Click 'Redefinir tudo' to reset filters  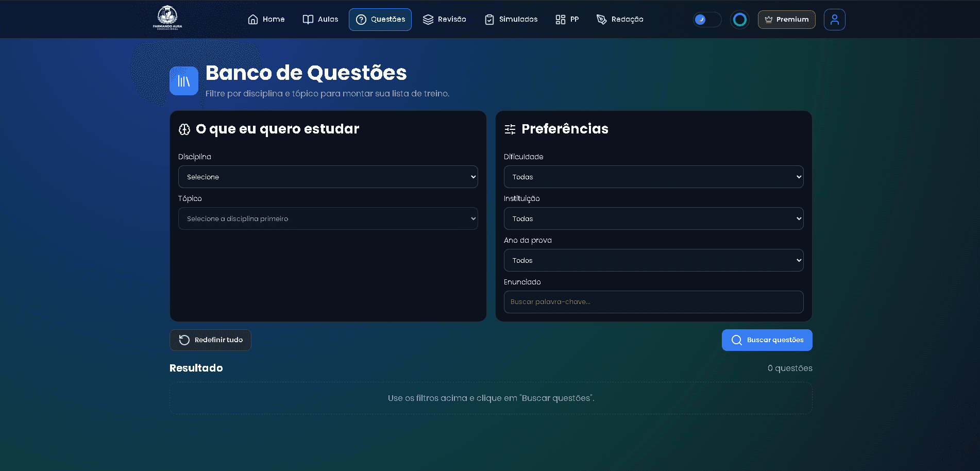point(210,340)
